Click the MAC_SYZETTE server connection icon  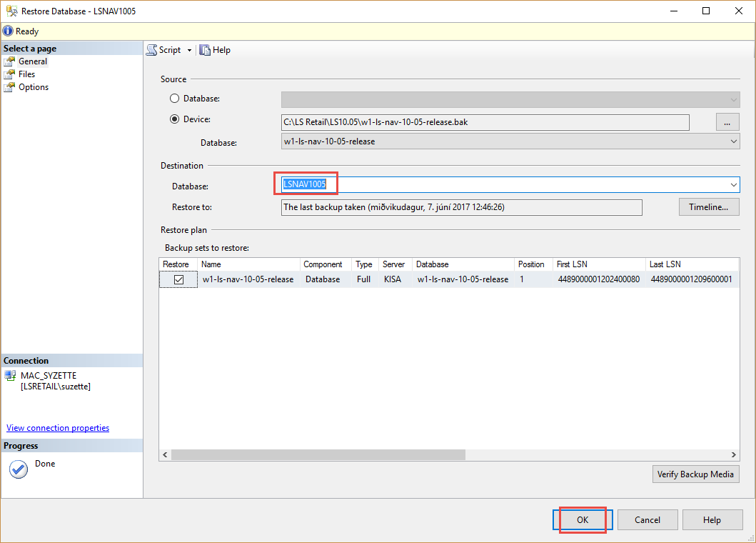coord(10,376)
